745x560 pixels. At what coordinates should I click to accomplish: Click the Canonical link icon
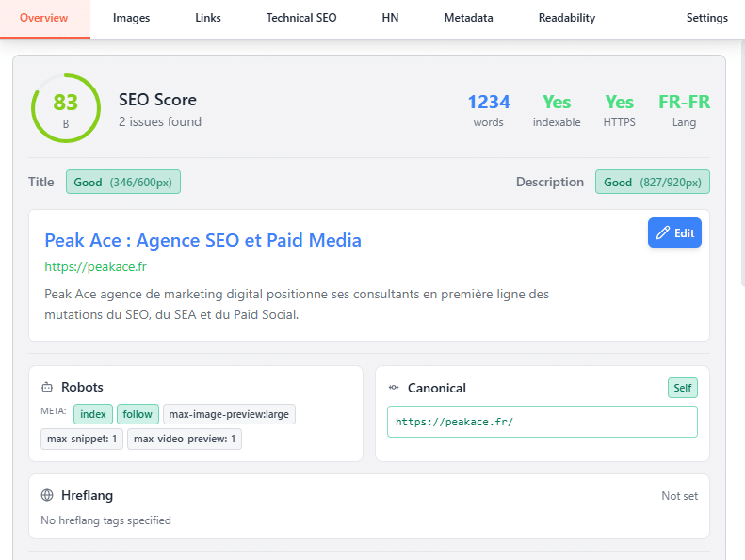point(394,387)
